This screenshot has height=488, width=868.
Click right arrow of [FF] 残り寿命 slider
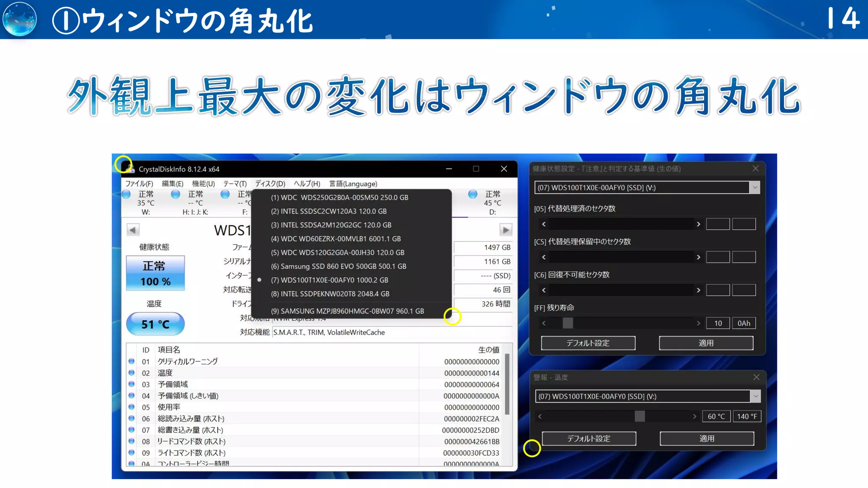698,323
